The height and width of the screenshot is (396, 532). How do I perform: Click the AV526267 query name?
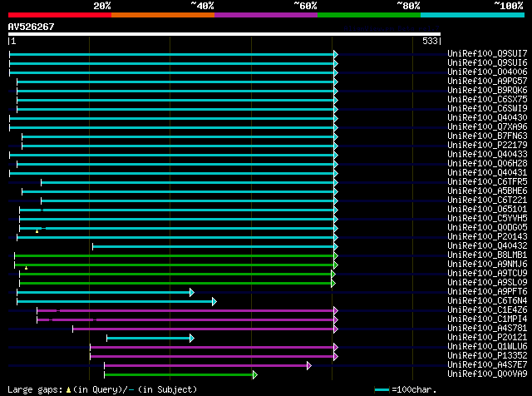pos(31,27)
